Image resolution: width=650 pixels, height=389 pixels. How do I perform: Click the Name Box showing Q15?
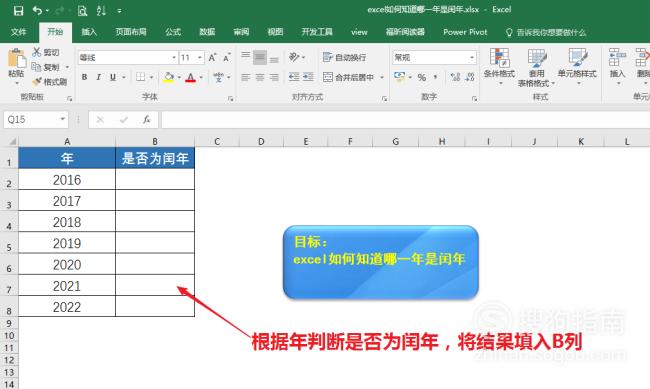(x=36, y=120)
